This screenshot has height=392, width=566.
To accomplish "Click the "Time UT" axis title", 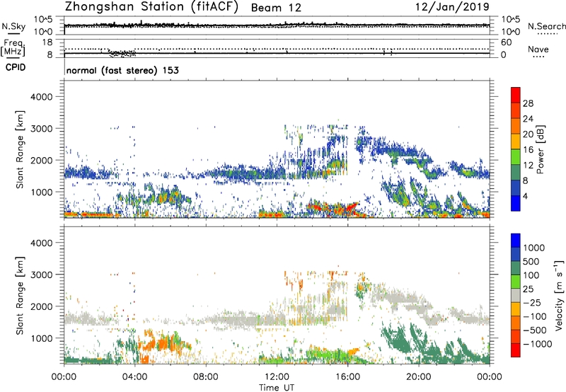I will point(277,388).
